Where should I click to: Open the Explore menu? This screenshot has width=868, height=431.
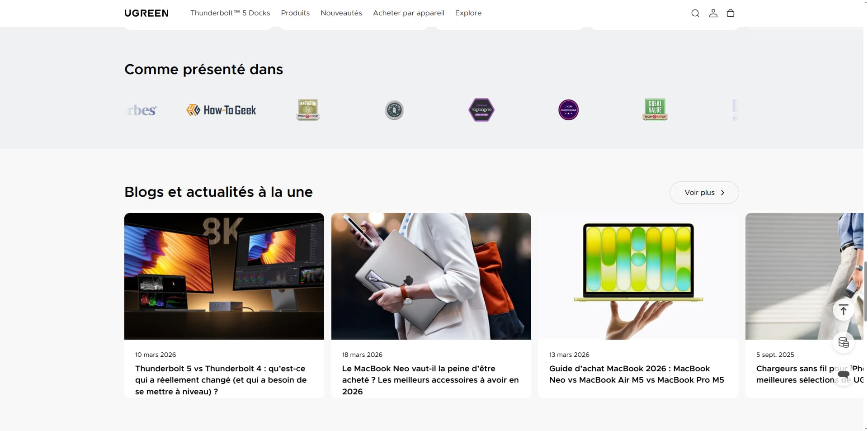point(468,13)
